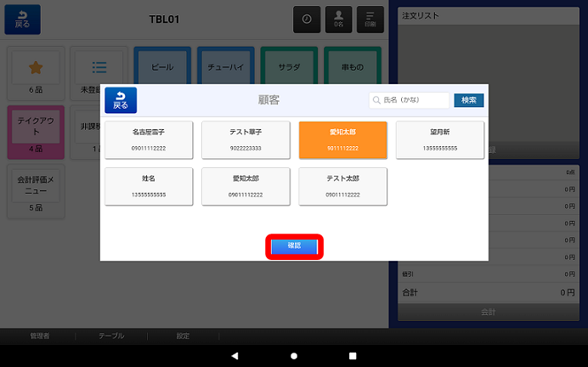This screenshot has height=367, width=588.
Task: Open the guest count person icon
Action: (339, 20)
